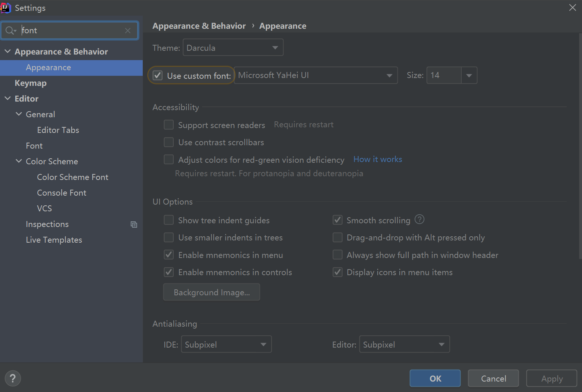Viewport: 582px width, 392px height.
Task: Disable Display icons in menu items
Action: [338, 272]
